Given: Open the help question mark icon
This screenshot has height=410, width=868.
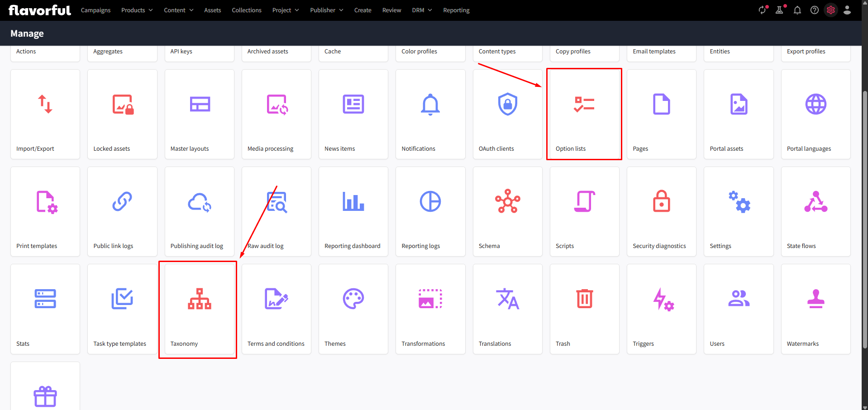Looking at the screenshot, I should 815,10.
